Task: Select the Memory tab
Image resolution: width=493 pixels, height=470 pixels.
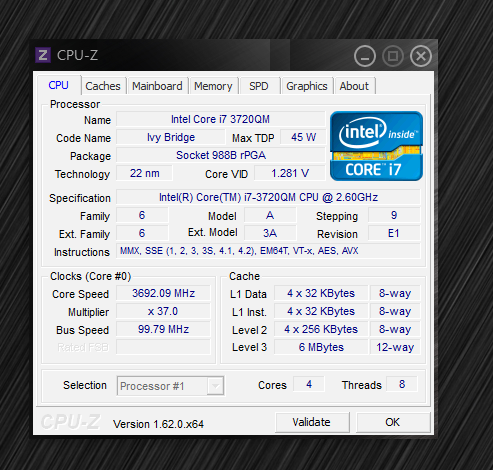Action: (x=213, y=86)
